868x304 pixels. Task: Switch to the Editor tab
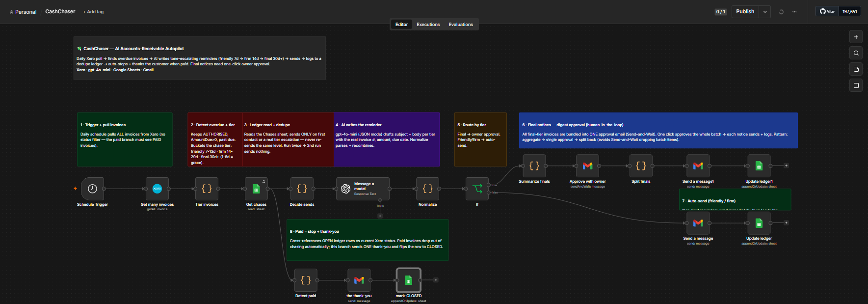coord(401,25)
